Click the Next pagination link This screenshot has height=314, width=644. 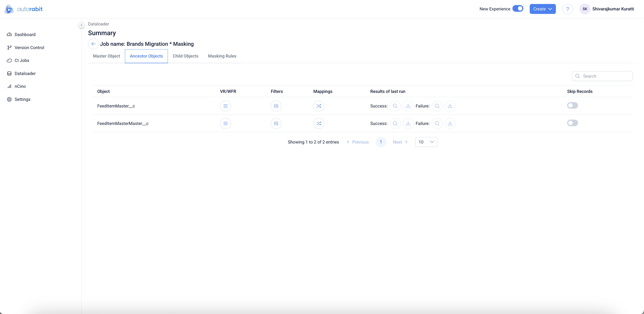400,142
